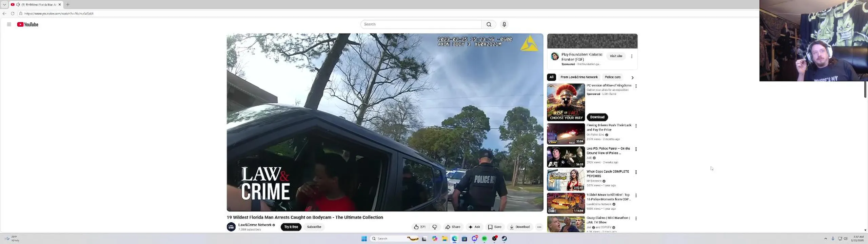868x244 pixels.
Task: Open 'I Didn't Mean to Kill Him' video title
Action: [608, 197]
